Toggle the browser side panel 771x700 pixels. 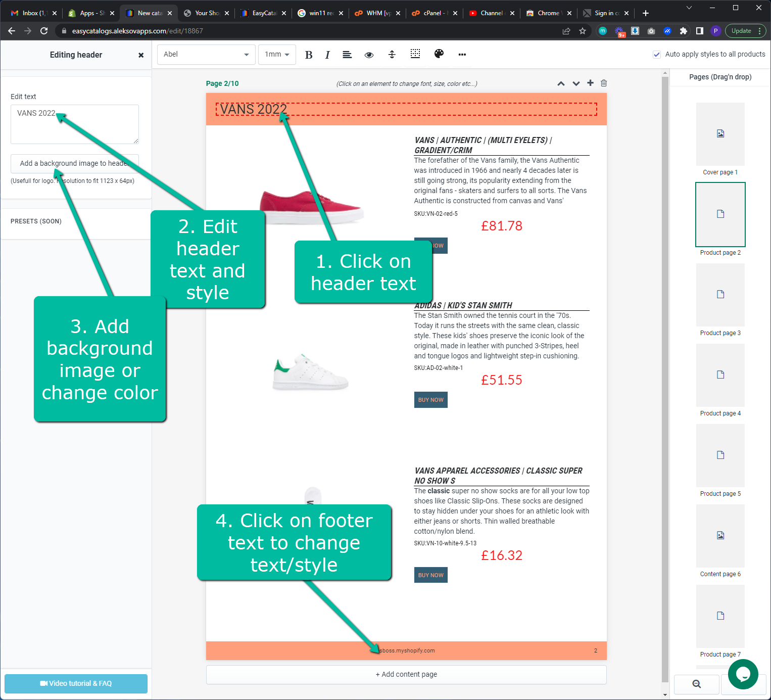tap(700, 31)
